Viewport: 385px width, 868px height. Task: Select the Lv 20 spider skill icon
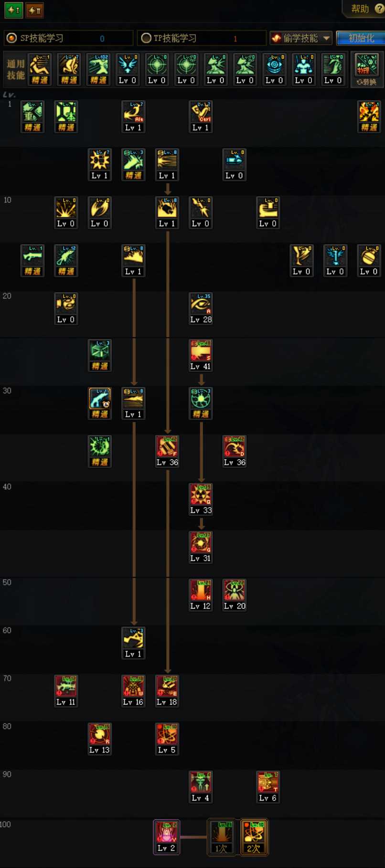234,591
